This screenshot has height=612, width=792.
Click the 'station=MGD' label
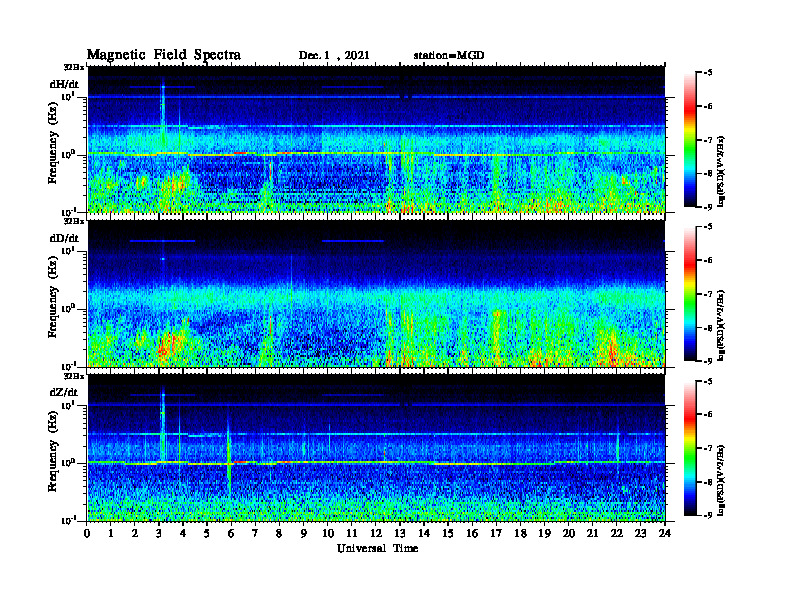449,56
